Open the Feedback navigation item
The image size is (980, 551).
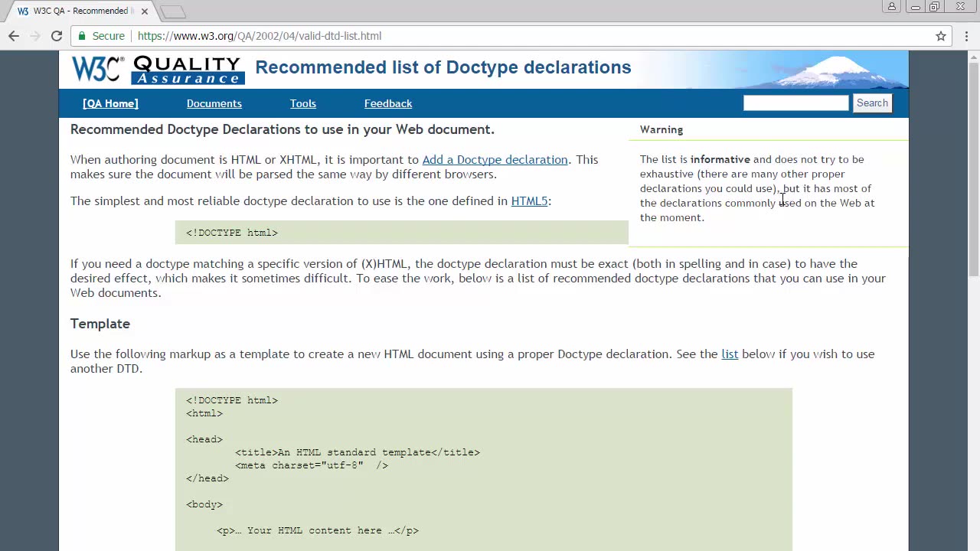tap(388, 103)
